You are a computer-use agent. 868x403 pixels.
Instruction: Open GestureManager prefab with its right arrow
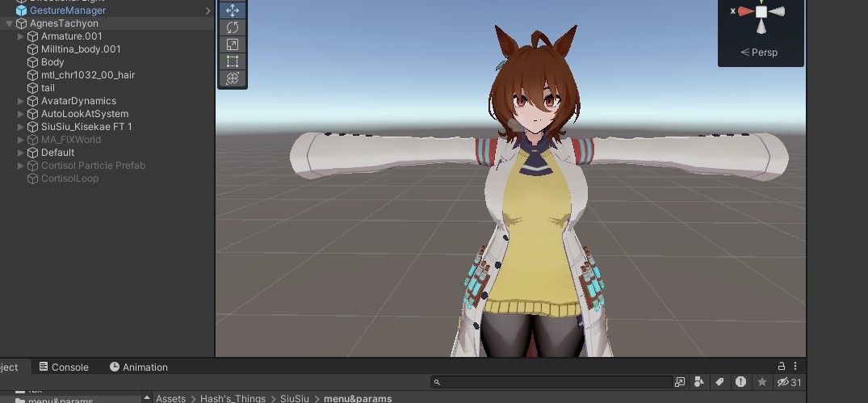point(208,10)
